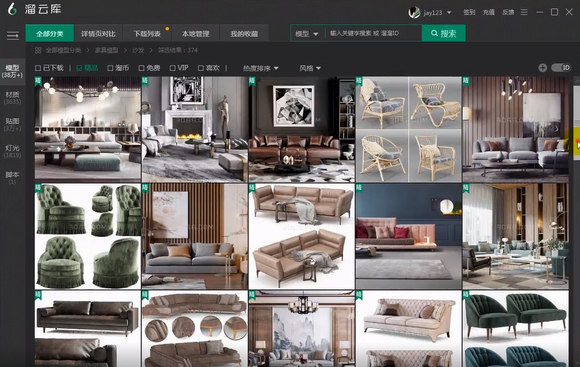
Task: Open the 风格 style dropdown
Action: point(310,68)
